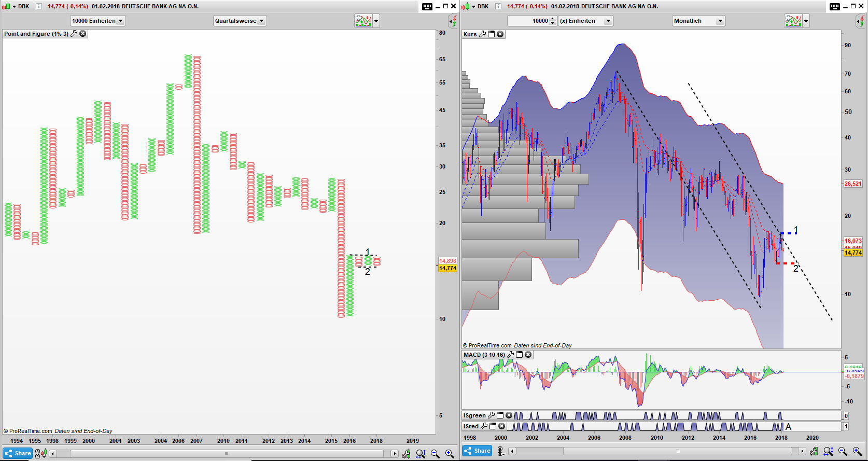Close the ISgreen indicator panel
Image resolution: width=868 pixels, height=461 pixels.
pos(509,415)
